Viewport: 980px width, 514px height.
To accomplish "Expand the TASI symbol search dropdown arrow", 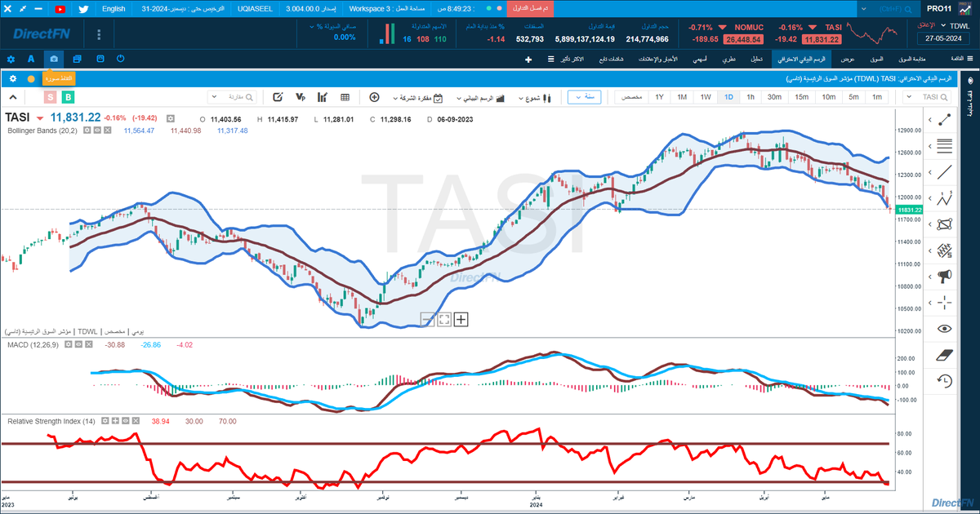I will [910, 97].
